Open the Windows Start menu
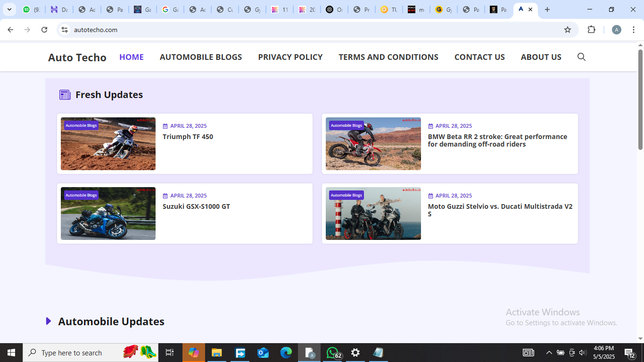This screenshot has width=644, height=362. coord(11,353)
